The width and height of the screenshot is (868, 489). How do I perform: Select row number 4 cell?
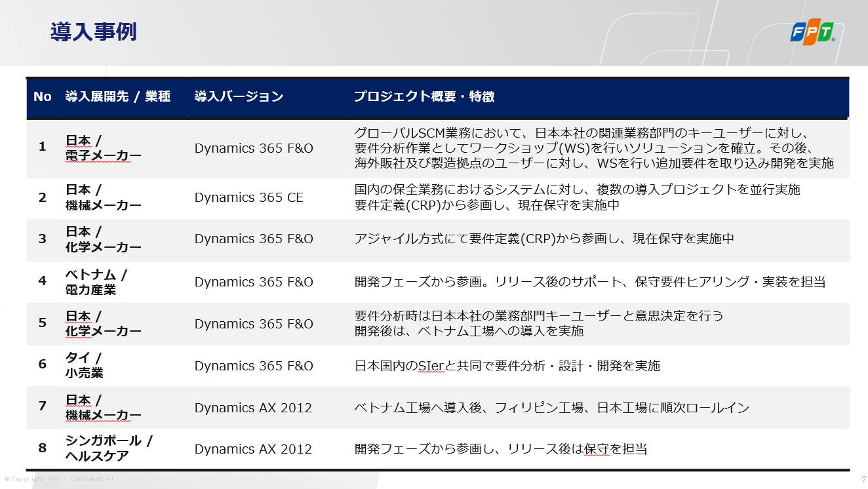coord(43,282)
